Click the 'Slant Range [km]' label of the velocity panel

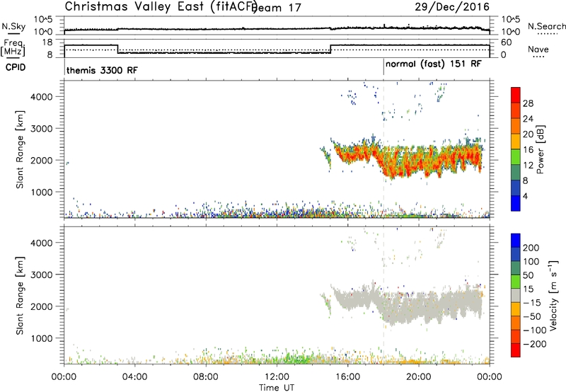coord(20,295)
